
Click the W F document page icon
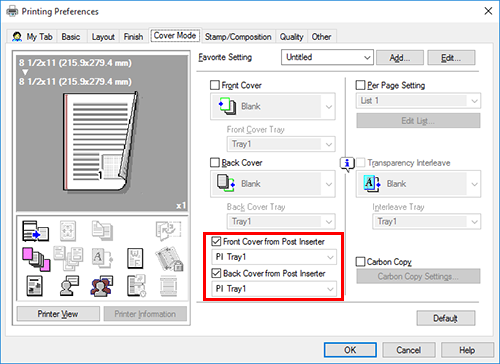[135, 258]
